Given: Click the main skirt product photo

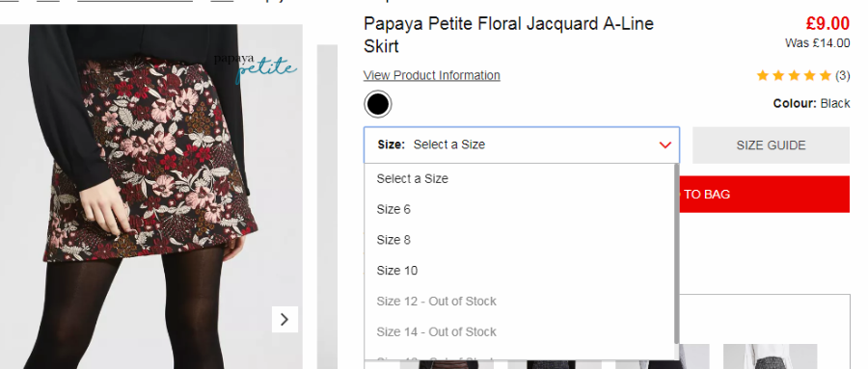Looking at the screenshot, I should point(151,197).
